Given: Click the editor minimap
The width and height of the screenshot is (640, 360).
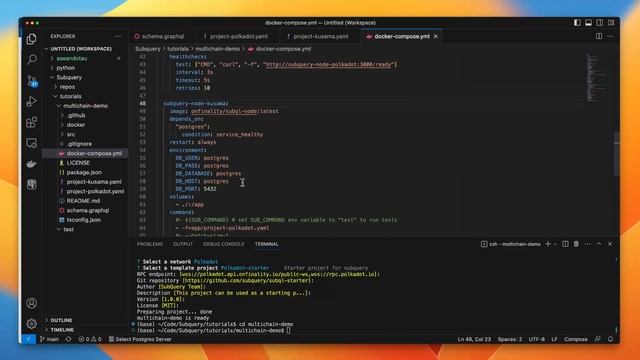Looking at the screenshot, I should 597,78.
